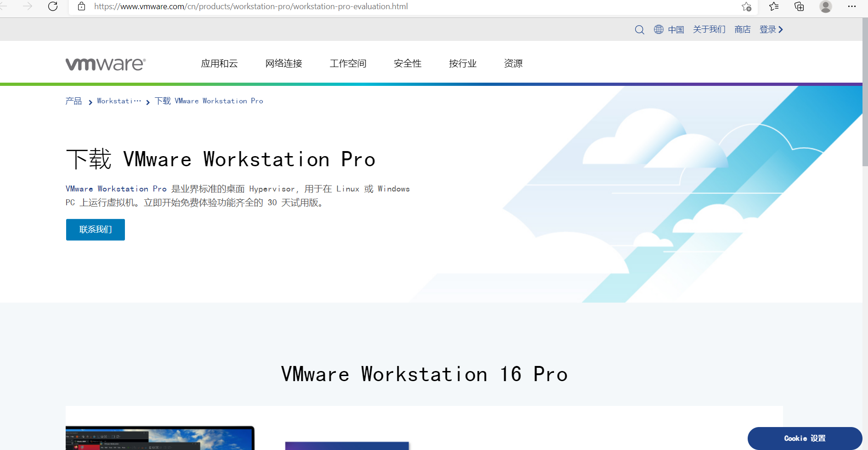This screenshot has width=868, height=450.
Task: Go back using the browser back arrow
Action: coord(4,6)
